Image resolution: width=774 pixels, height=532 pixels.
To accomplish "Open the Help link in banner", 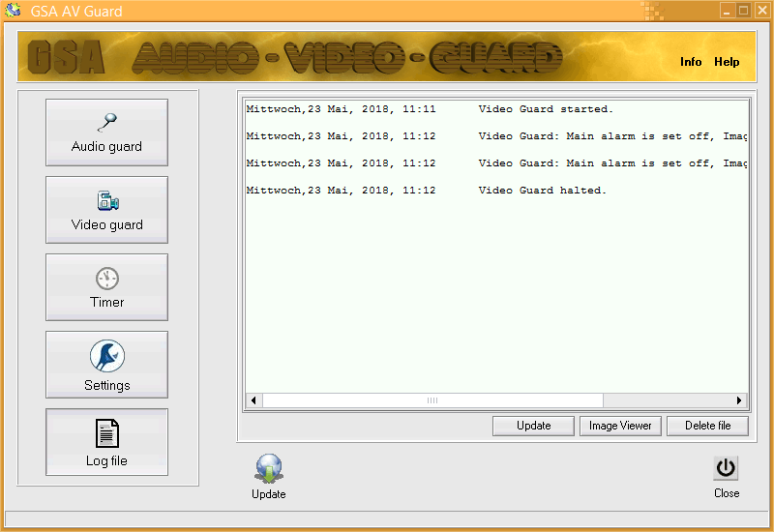I will [x=727, y=62].
